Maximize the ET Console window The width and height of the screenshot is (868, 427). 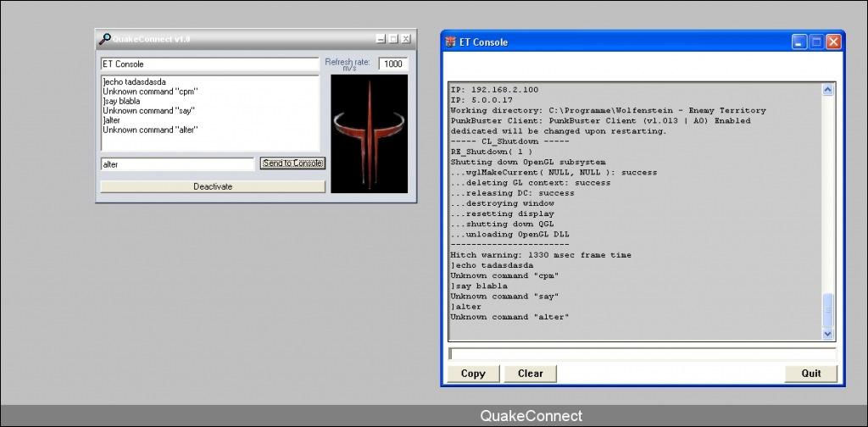(x=816, y=42)
